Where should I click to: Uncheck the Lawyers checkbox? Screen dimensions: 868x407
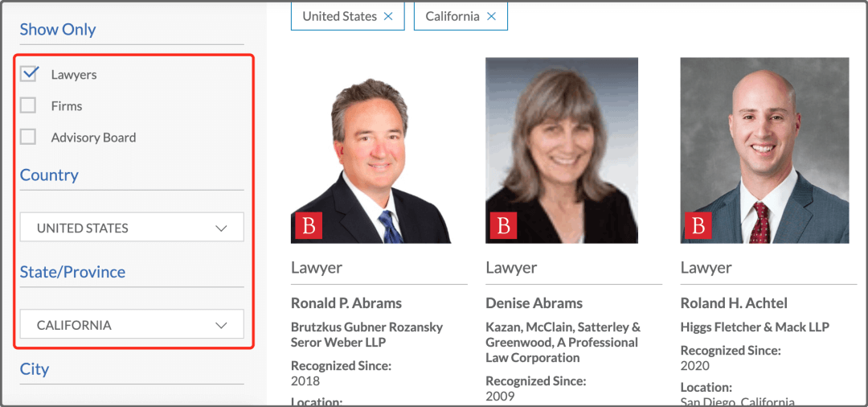click(x=28, y=74)
